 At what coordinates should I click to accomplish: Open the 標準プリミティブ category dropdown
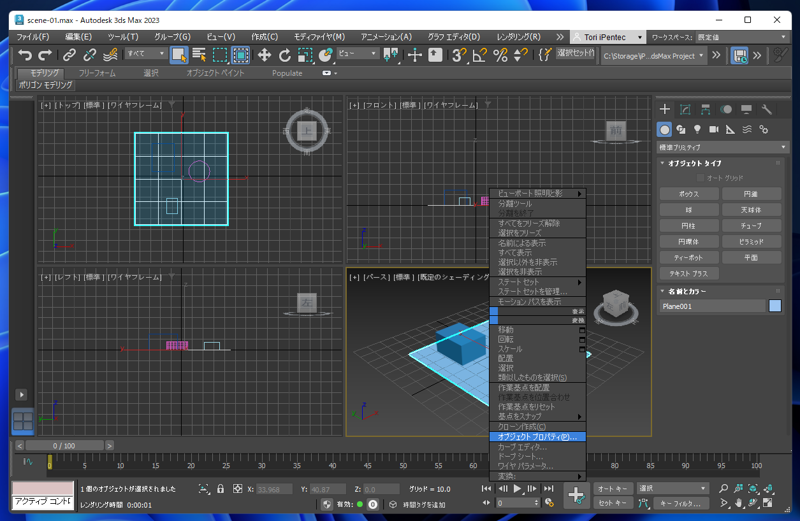coord(722,147)
